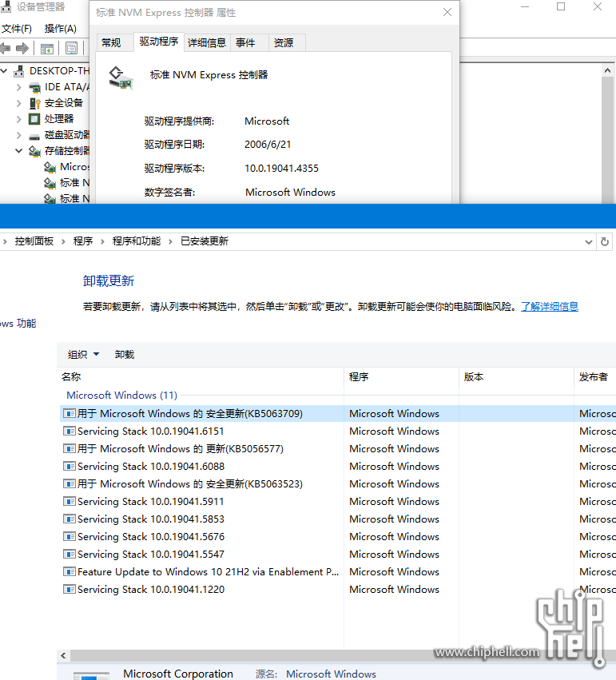Click the NVM Express controller device icon in dialog
Viewport: 616px width, 680px height.
121,78
